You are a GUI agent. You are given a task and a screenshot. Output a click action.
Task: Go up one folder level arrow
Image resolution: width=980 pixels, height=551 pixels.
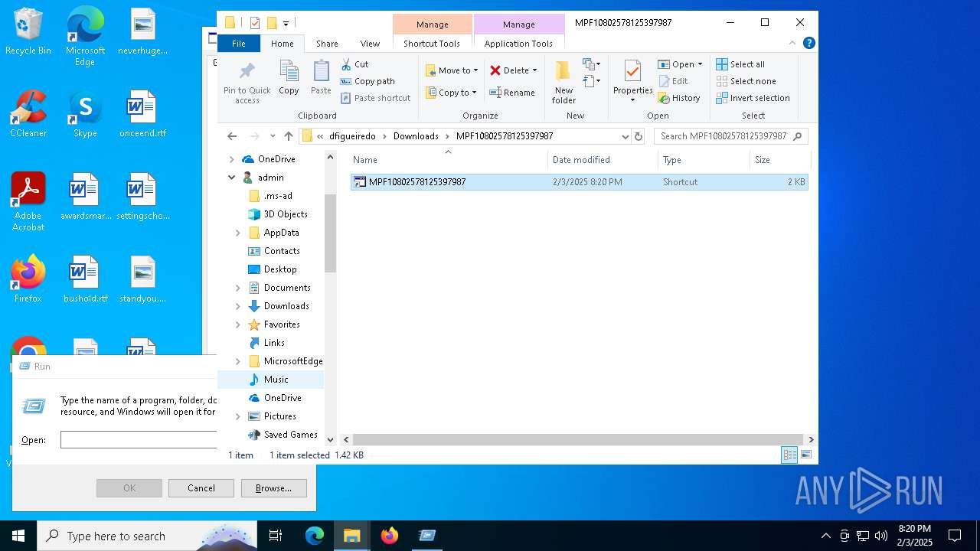click(x=288, y=136)
